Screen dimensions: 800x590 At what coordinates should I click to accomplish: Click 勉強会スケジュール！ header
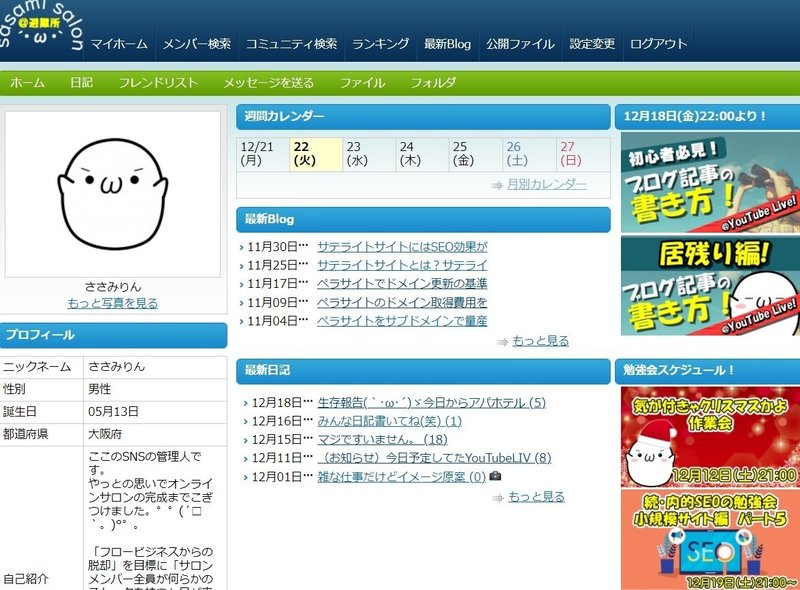tap(708, 371)
